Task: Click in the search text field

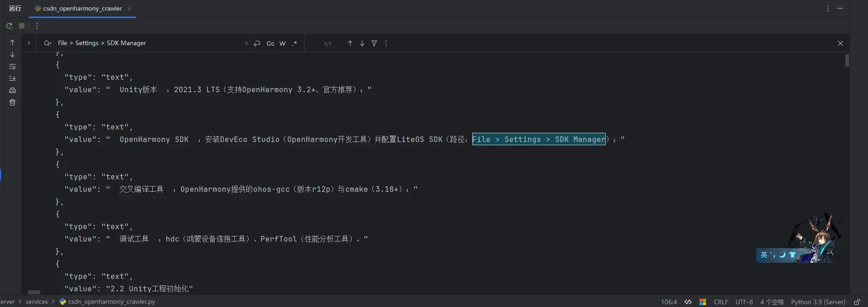Action: point(147,43)
